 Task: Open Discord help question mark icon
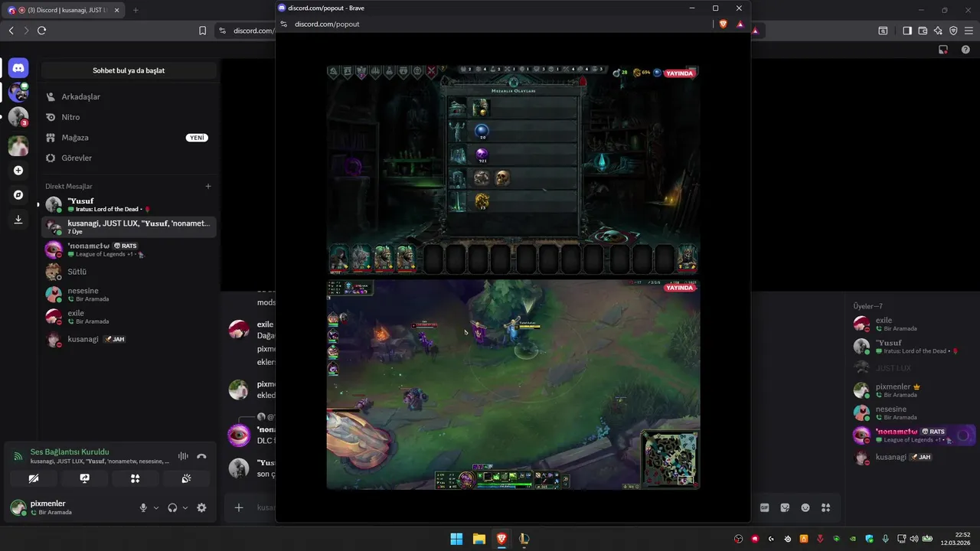click(965, 50)
